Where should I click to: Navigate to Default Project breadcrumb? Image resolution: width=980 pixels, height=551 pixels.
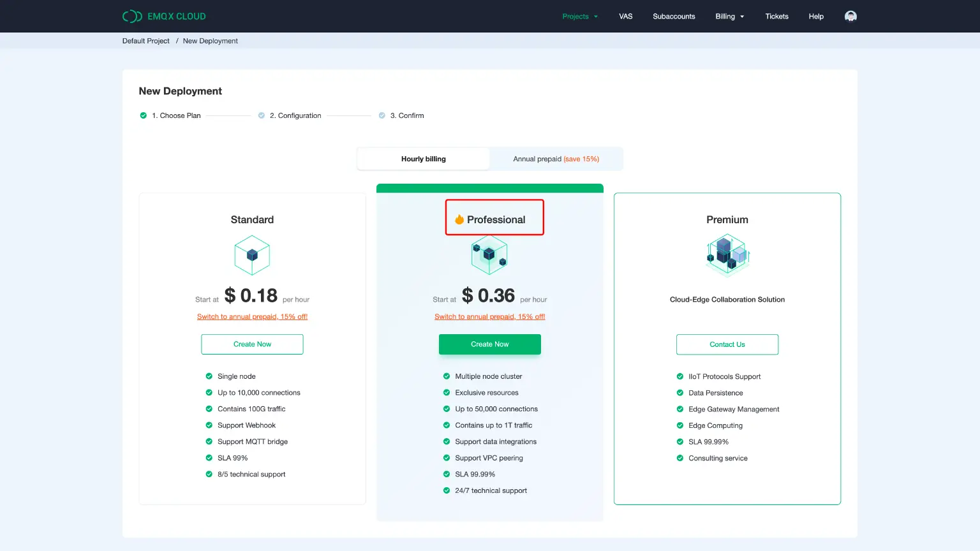point(146,41)
